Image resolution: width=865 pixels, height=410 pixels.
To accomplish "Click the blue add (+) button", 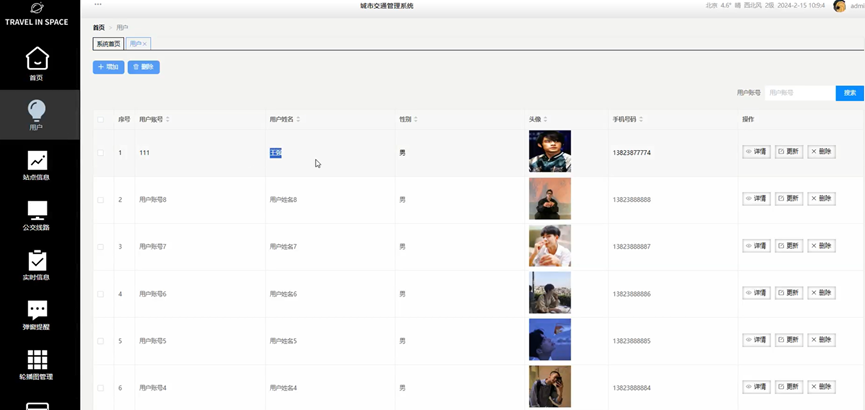I will [x=108, y=67].
